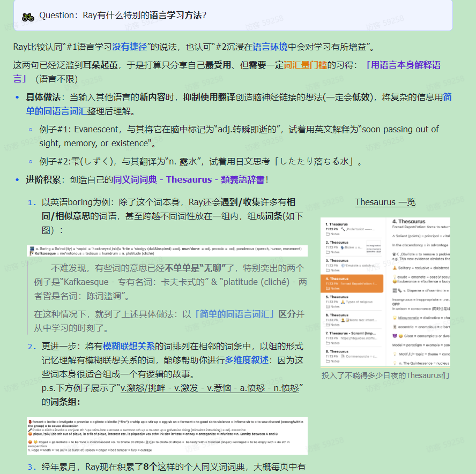
Task: Click the purple devil emoji beside Gloat
Action: 395,336
